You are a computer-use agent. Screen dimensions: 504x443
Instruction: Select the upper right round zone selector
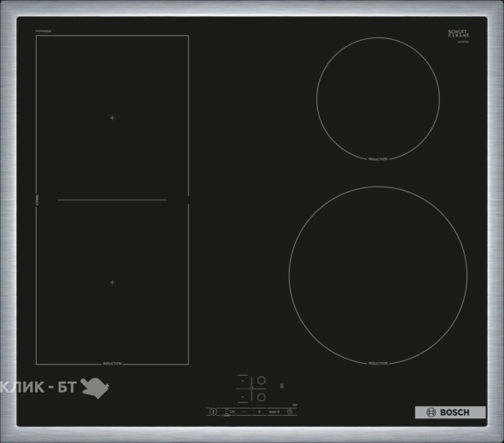pyautogui.click(x=261, y=381)
